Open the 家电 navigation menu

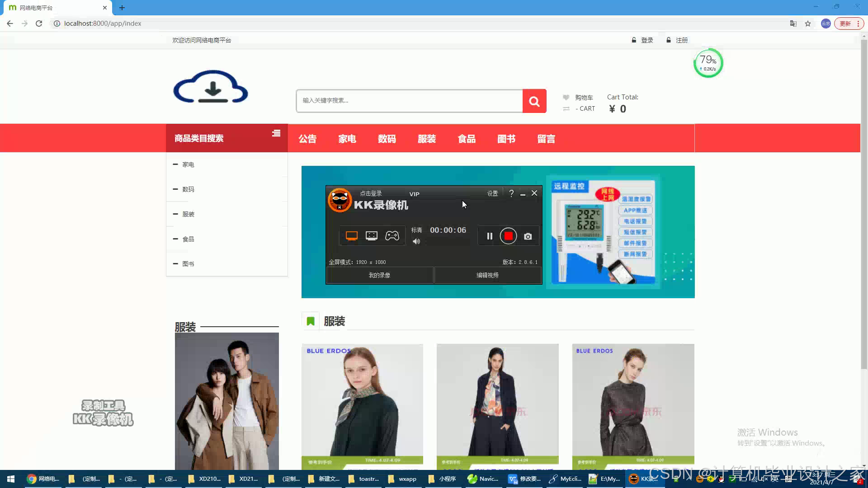click(347, 139)
